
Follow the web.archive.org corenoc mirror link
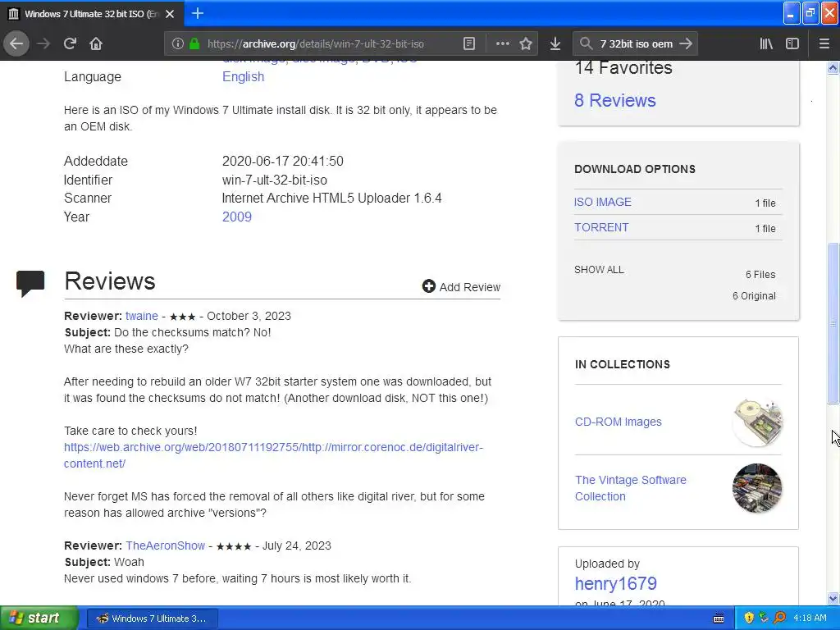click(x=273, y=455)
